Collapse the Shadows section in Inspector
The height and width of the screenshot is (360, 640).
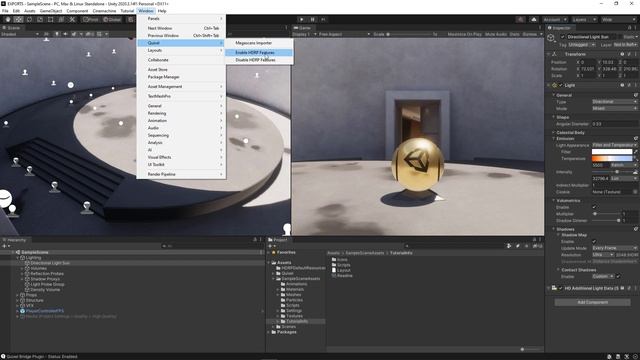(x=553, y=229)
